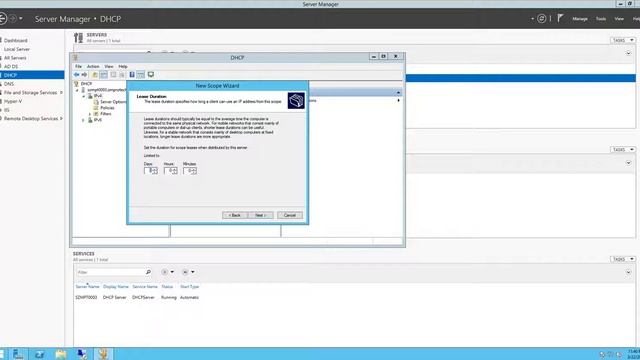The image size is (640, 360).
Task: Open the Help menu in DHCP window
Action: [x=123, y=66]
